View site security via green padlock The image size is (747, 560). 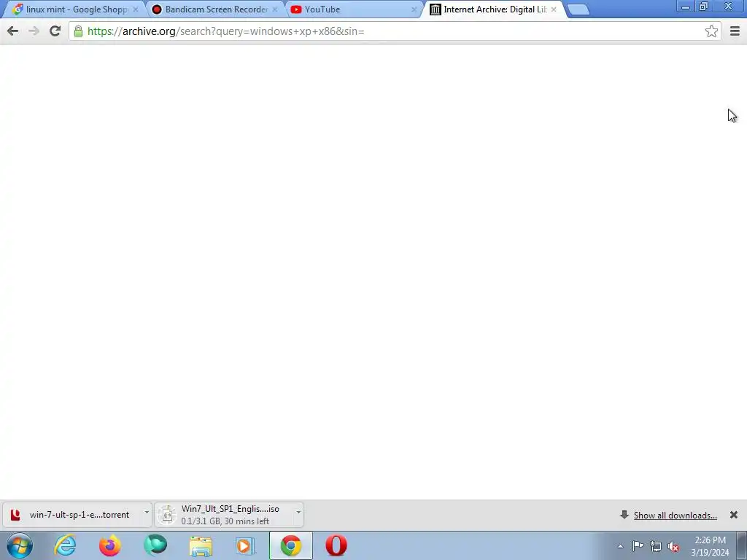click(x=78, y=31)
